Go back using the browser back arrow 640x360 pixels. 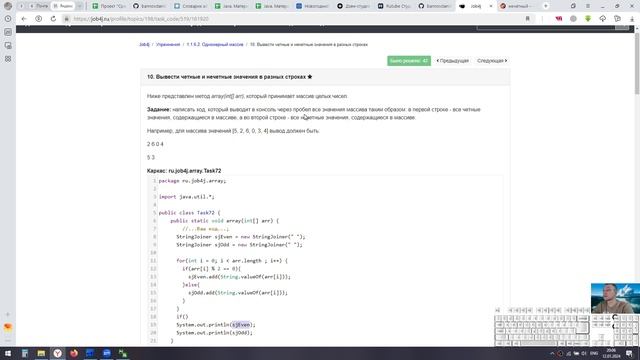tap(24, 19)
